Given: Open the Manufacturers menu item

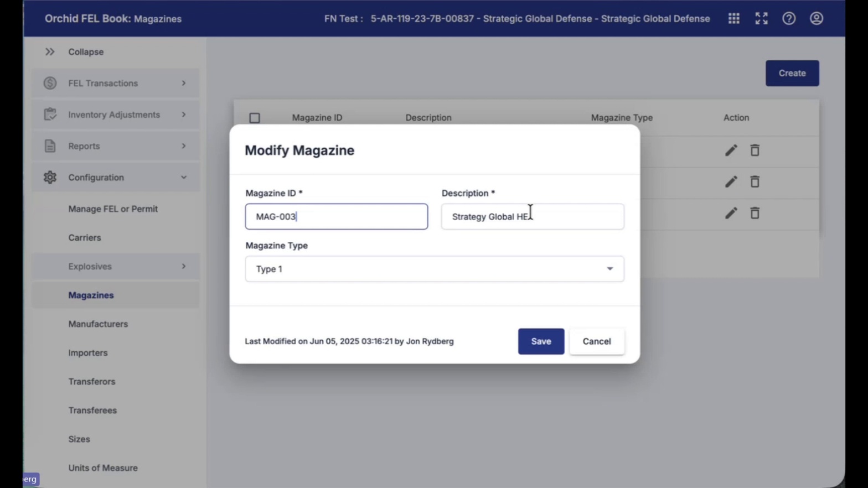Looking at the screenshot, I should (98, 324).
